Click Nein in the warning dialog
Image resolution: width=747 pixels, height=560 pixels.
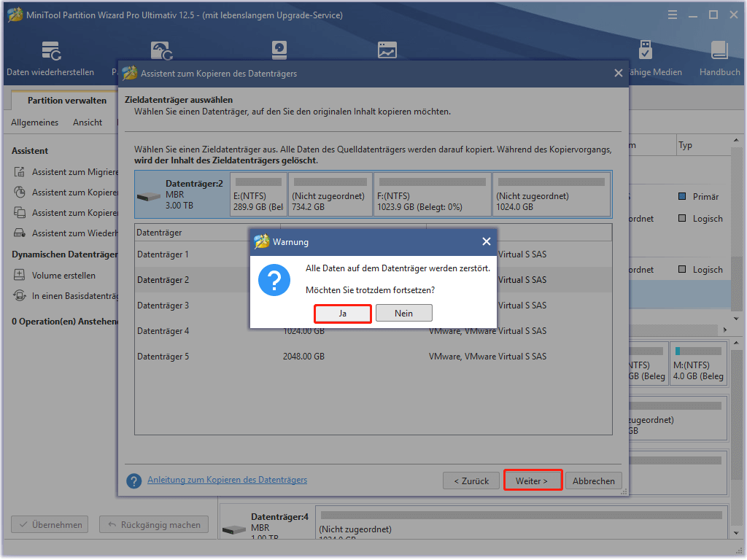[403, 314]
